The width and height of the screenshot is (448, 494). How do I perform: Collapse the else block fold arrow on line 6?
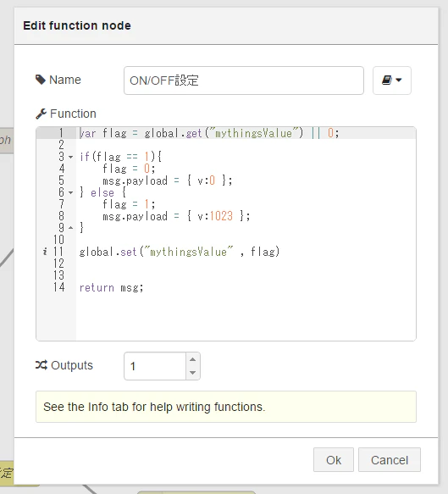pyautogui.click(x=71, y=192)
